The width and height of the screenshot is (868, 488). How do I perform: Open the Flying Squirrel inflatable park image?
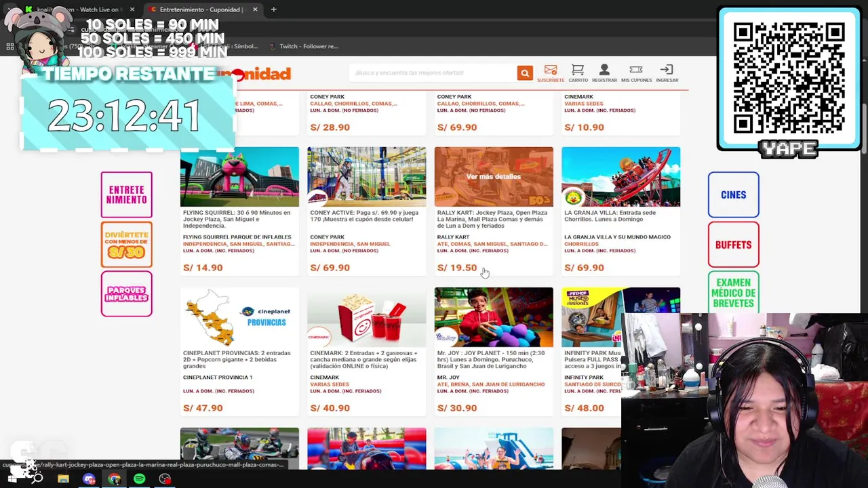[239, 177]
